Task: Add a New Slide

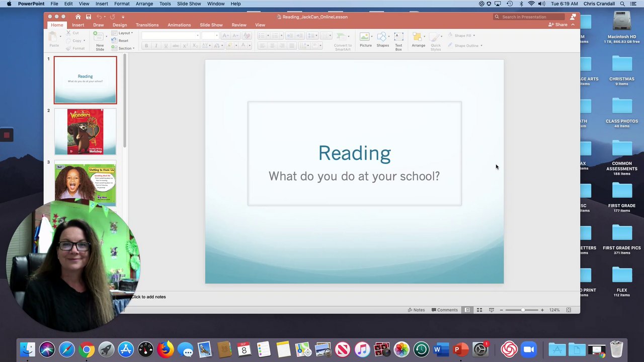Action: pos(99,41)
